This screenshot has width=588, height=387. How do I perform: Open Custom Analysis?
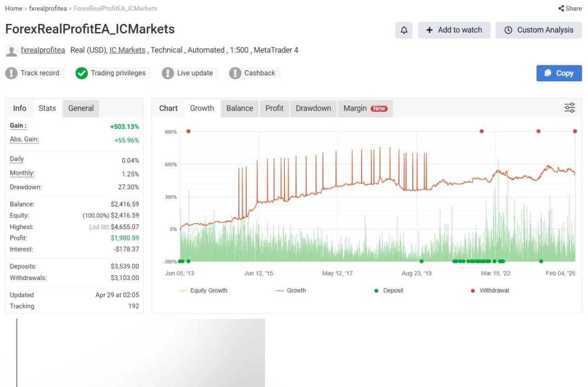point(538,30)
